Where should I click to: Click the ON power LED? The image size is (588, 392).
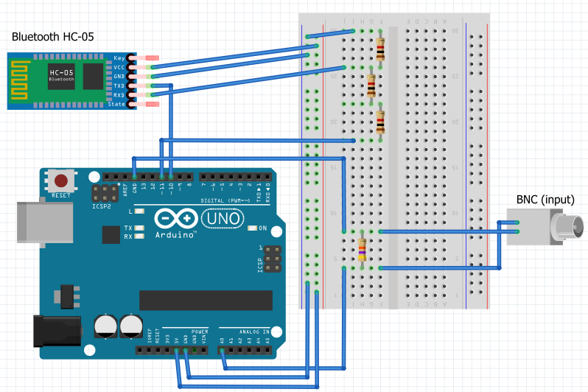[x=253, y=228]
